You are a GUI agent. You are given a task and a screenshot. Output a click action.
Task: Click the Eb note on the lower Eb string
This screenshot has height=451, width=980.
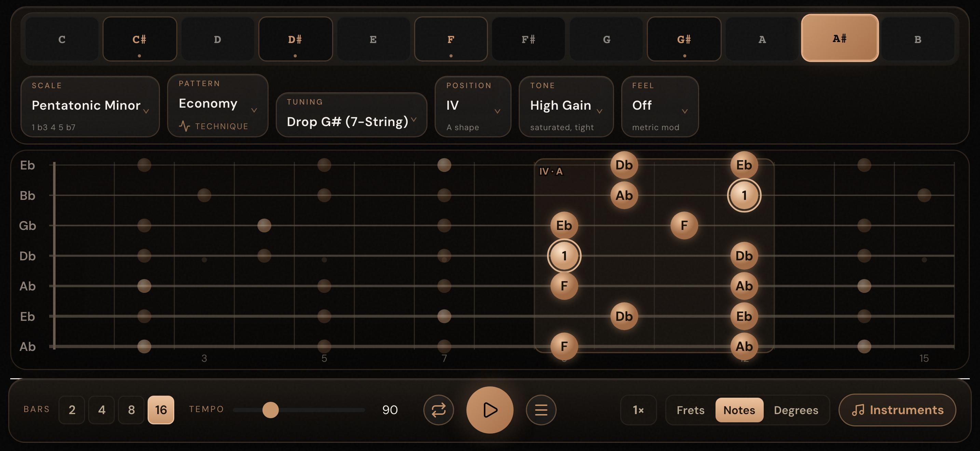[744, 316]
